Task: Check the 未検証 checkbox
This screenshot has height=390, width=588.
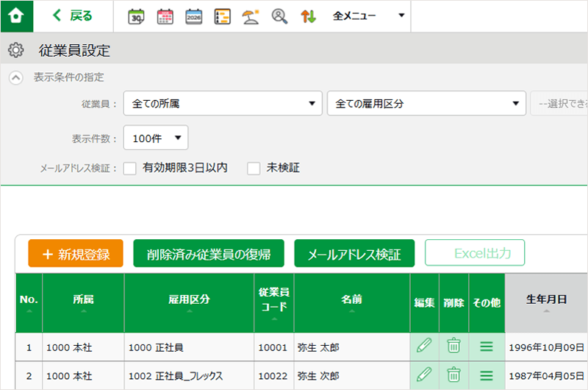Action: (x=254, y=169)
